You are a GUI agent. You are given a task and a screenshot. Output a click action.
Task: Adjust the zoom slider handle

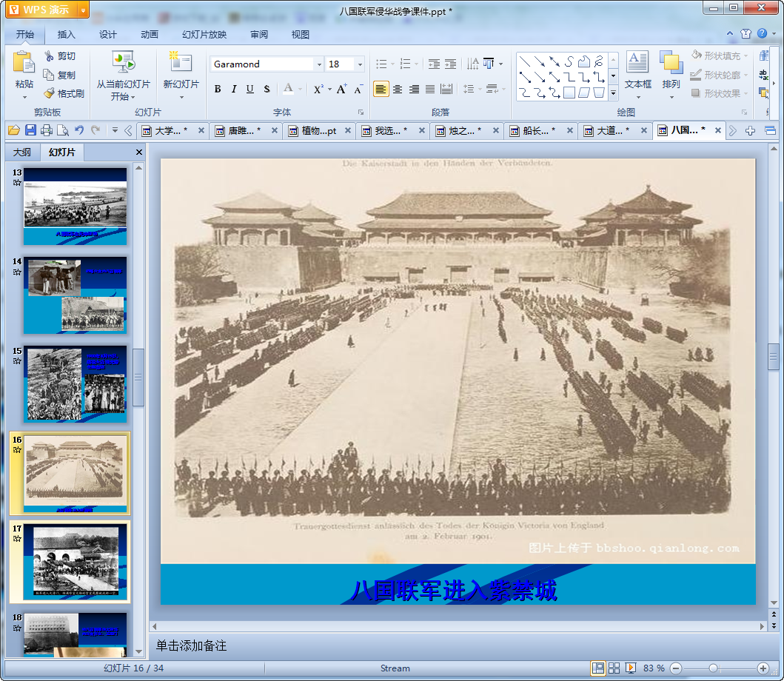[x=714, y=668]
